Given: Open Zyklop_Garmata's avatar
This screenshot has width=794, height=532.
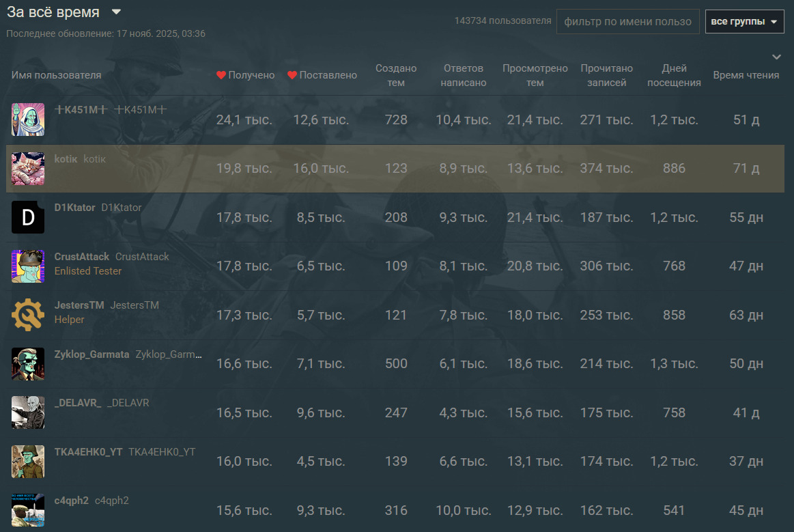Looking at the screenshot, I should point(28,363).
